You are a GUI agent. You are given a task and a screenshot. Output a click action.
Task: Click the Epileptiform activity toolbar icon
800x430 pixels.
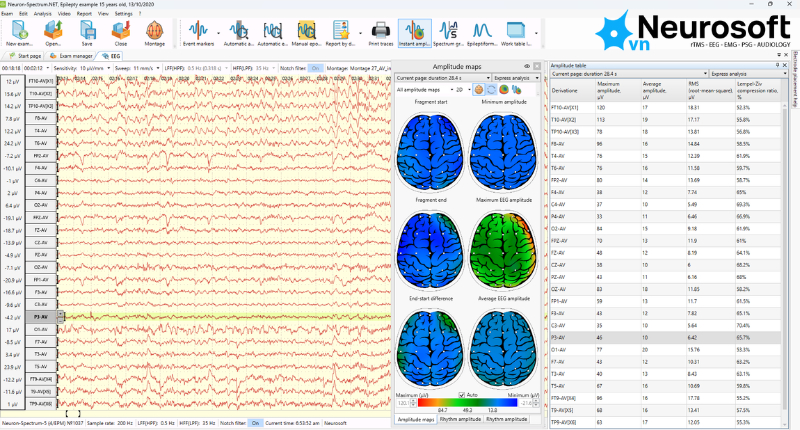tap(482, 34)
